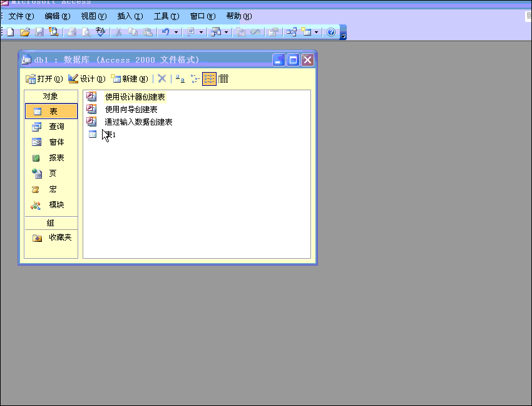Screen dimensions: 532x406
Task: Open the Toolbar Options arrow at toolbar end
Action: tap(344, 33)
